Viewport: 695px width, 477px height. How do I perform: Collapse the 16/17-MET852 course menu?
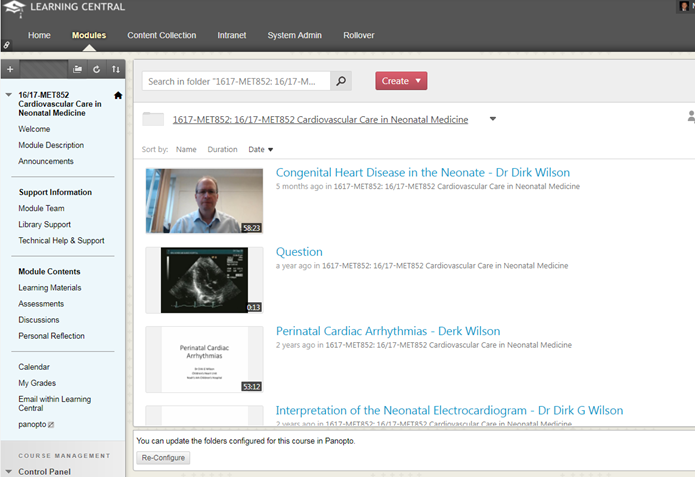click(x=8, y=94)
